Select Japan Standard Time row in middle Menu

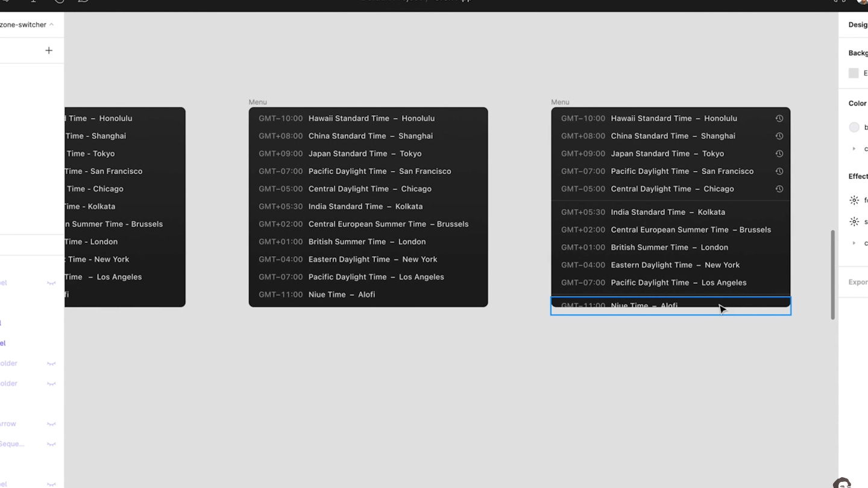tap(368, 154)
